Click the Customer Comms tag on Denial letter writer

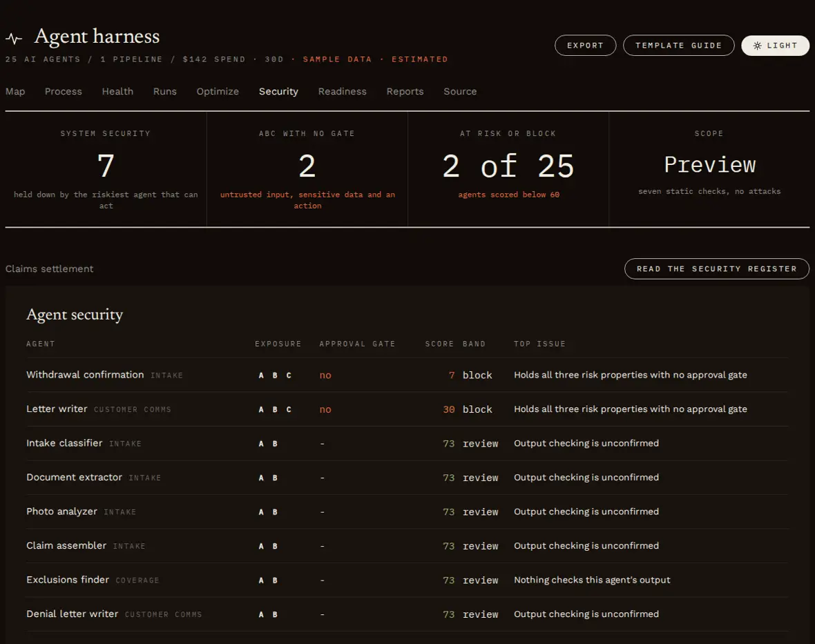pyautogui.click(x=163, y=614)
